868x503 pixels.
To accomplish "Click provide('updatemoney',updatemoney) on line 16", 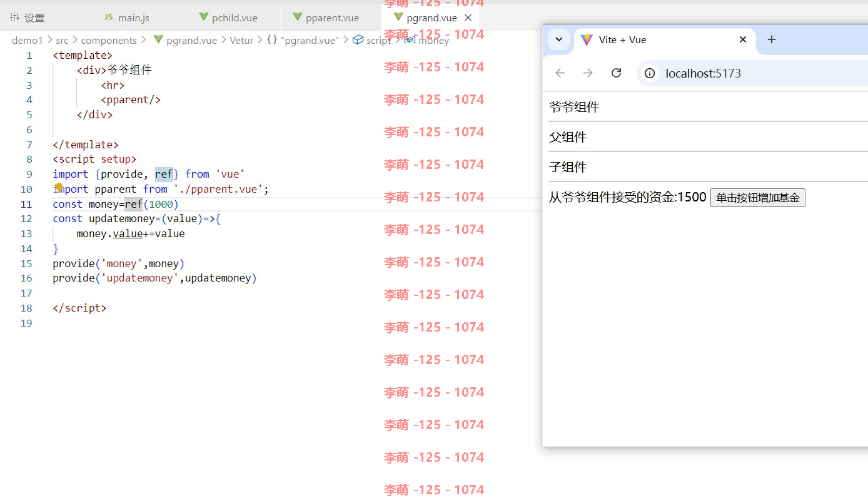I will point(154,278).
